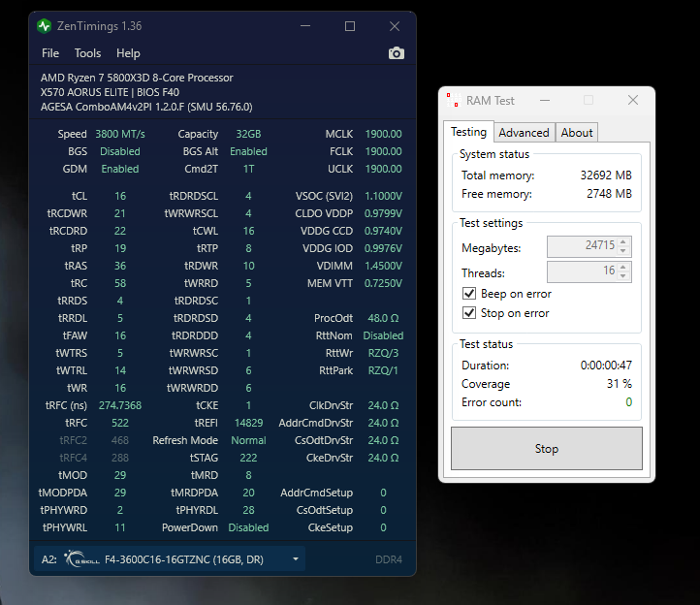Decrease Threads with the down arrow
Viewport: 700px width, 605px height.
click(x=623, y=276)
